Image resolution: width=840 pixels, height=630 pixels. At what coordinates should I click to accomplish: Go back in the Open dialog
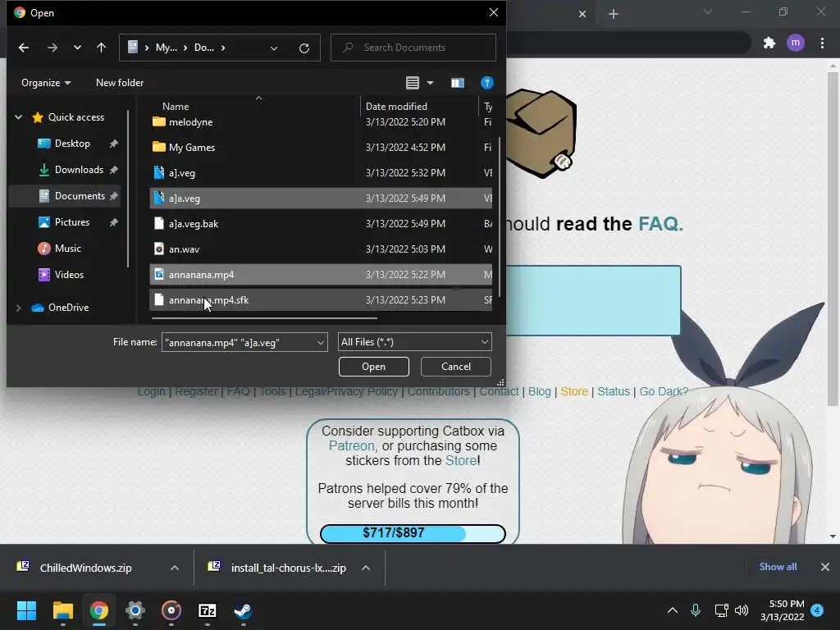(x=24, y=48)
